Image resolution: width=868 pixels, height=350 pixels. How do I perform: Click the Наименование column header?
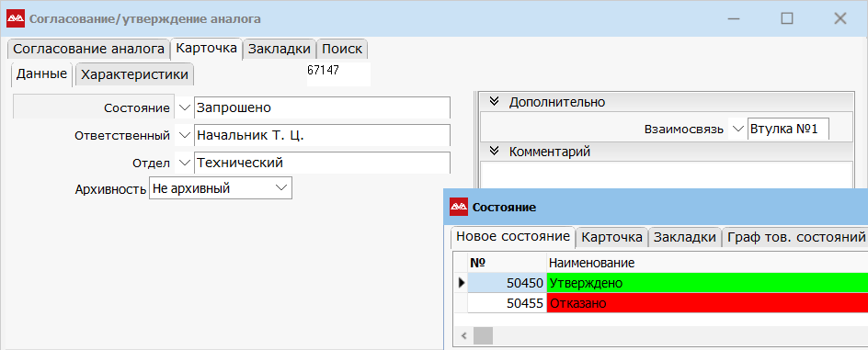click(707, 263)
